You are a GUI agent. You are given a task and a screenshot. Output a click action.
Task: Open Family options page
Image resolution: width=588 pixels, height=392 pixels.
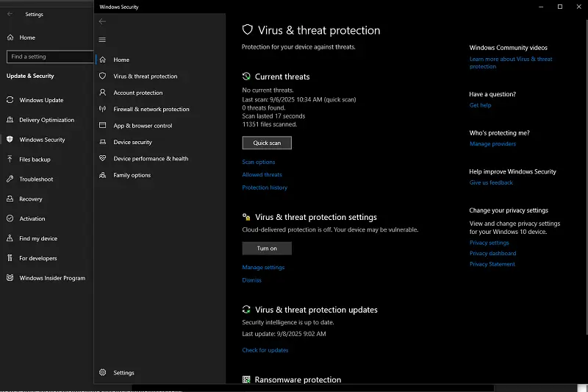159,175
